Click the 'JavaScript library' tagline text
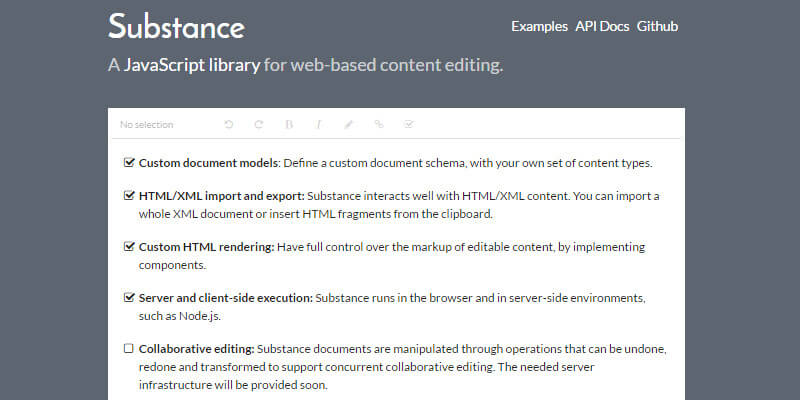The image size is (800, 400). tap(192, 66)
